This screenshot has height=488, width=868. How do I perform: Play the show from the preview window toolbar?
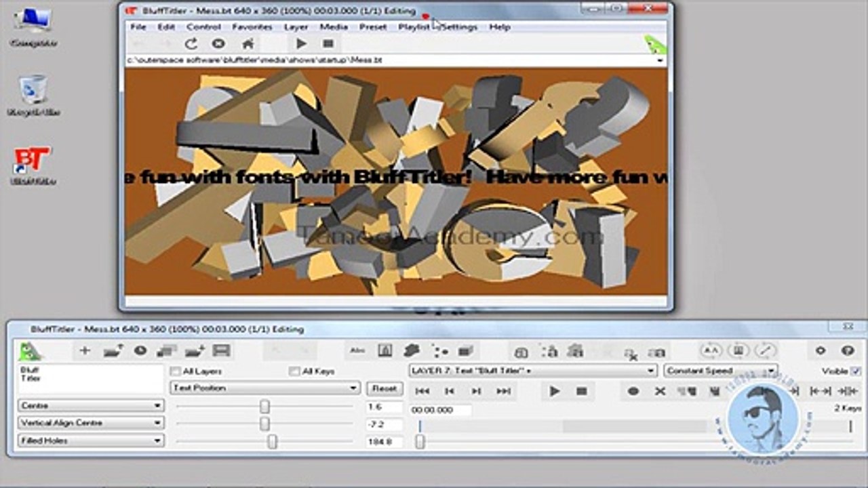click(x=301, y=44)
